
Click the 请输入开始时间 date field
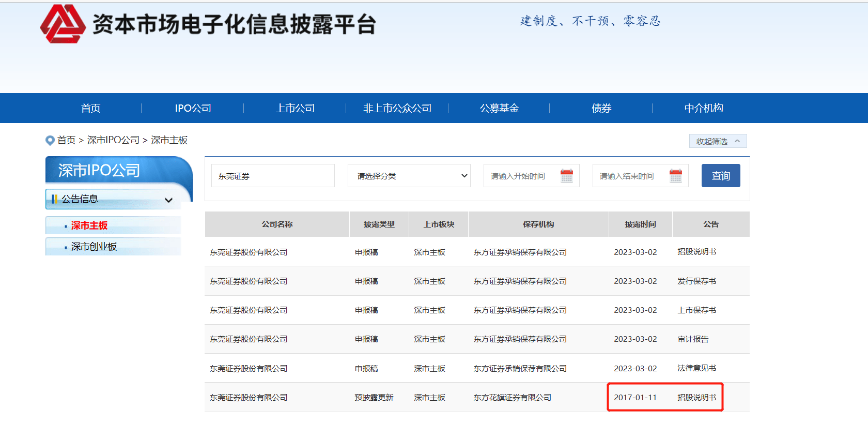(x=531, y=176)
